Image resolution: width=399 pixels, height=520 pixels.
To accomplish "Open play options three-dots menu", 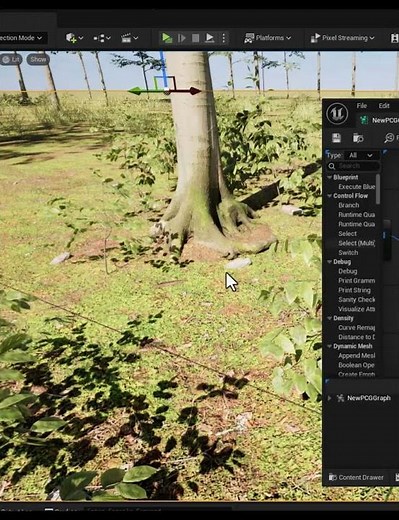I will tap(224, 38).
